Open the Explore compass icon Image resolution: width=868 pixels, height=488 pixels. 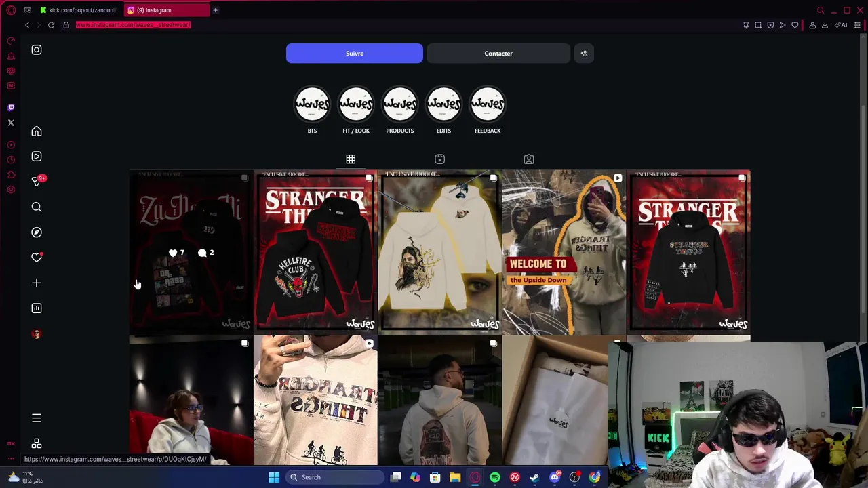37,232
